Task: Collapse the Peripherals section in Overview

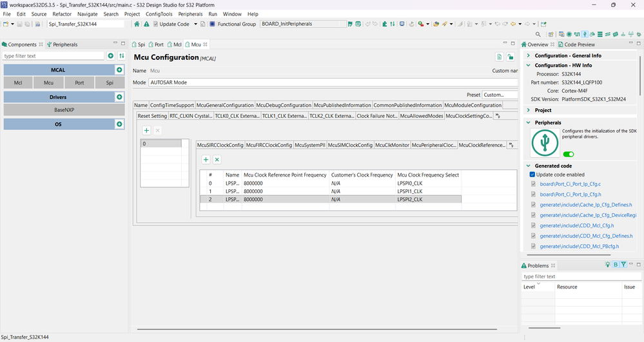Action: tap(528, 122)
